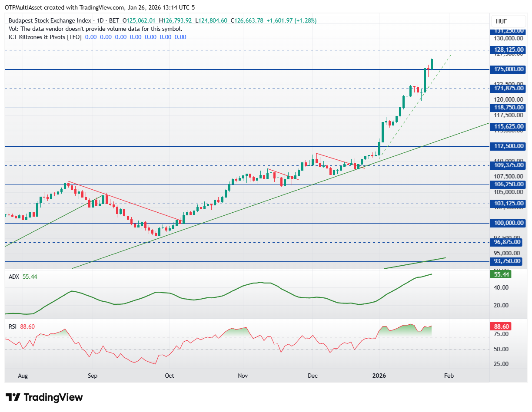Click the red RSI 88.60 value tag

click(500, 326)
